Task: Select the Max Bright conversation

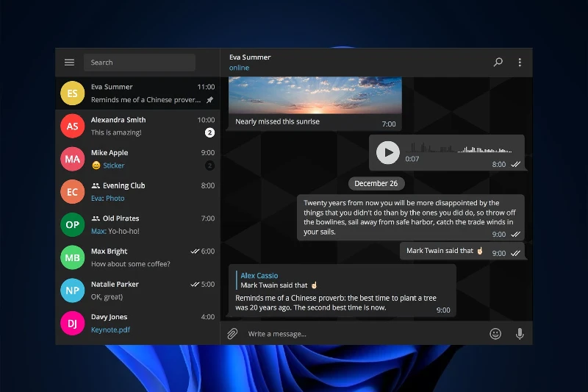Action: (137, 257)
